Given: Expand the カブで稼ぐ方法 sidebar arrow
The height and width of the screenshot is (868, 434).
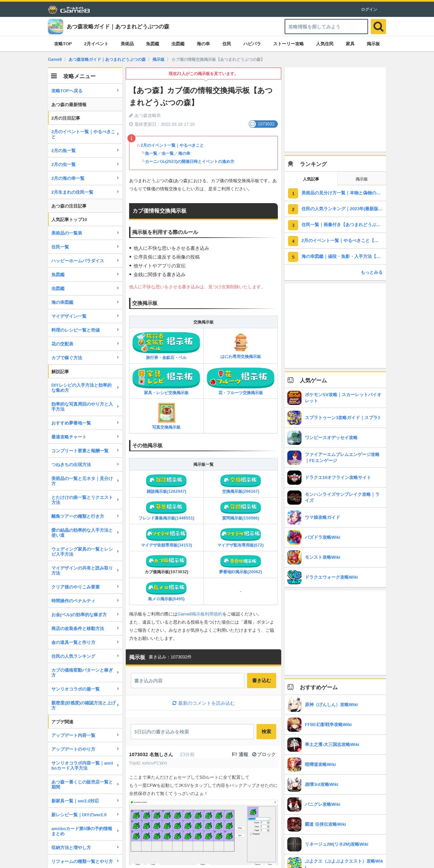Looking at the screenshot, I should pyautogui.click(x=118, y=357).
